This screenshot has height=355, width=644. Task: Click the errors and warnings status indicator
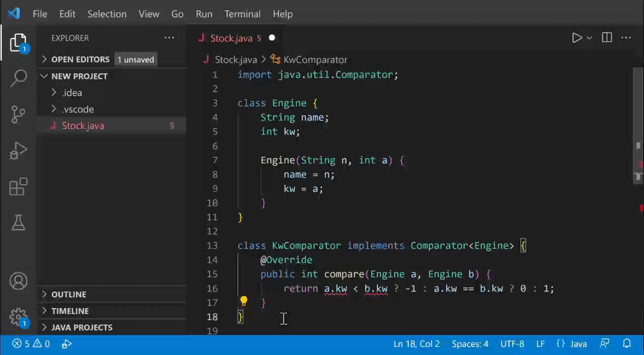(31, 344)
